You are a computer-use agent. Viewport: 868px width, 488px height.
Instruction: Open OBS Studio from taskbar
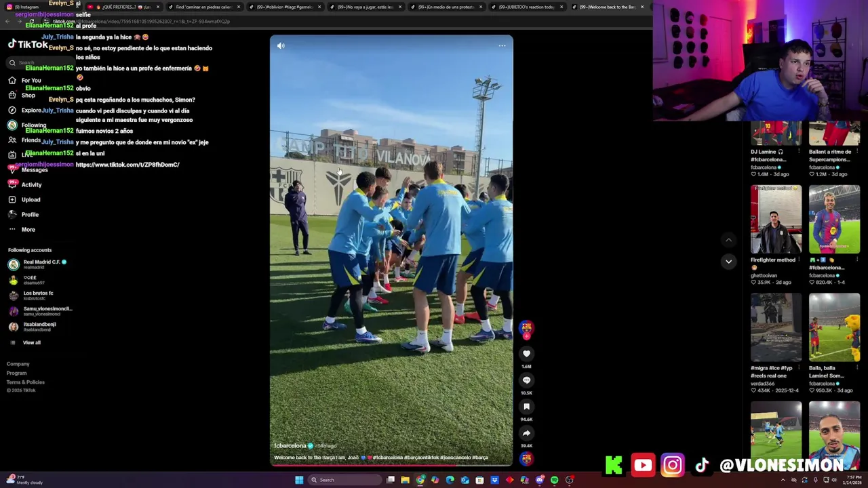pyautogui.click(x=569, y=480)
